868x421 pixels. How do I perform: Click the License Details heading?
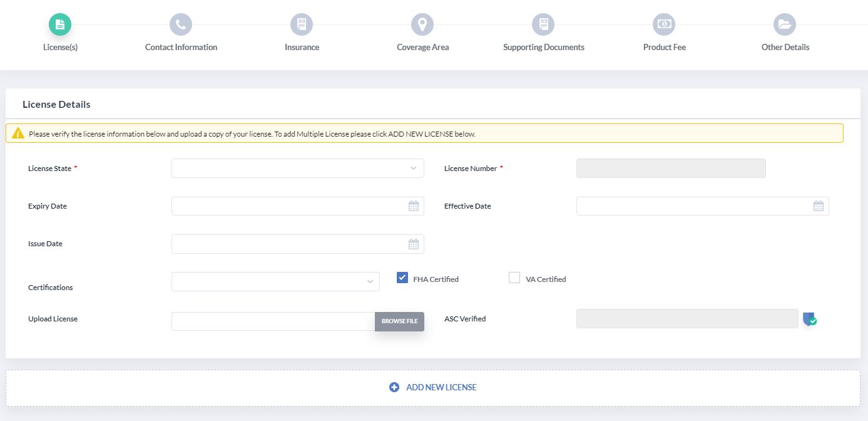tap(56, 105)
